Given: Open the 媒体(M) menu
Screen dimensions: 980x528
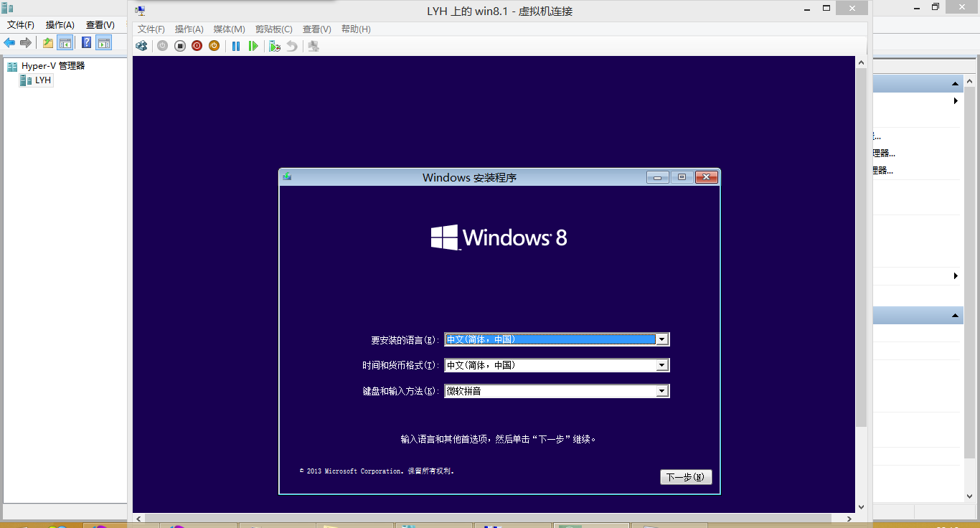Looking at the screenshot, I should point(230,29).
